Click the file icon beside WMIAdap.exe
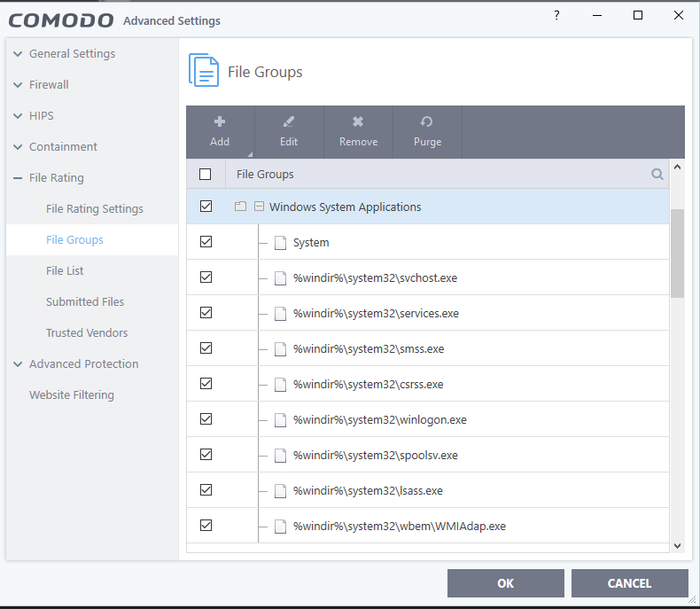Viewport: 700px width, 609px height. [280, 526]
